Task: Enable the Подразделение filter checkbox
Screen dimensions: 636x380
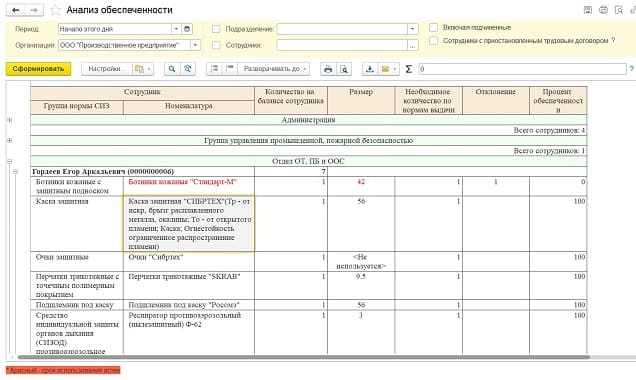Action: [216, 29]
